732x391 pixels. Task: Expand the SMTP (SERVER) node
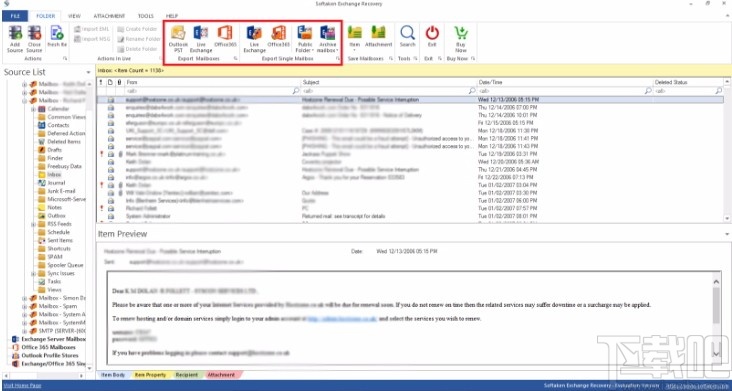(x=25, y=331)
